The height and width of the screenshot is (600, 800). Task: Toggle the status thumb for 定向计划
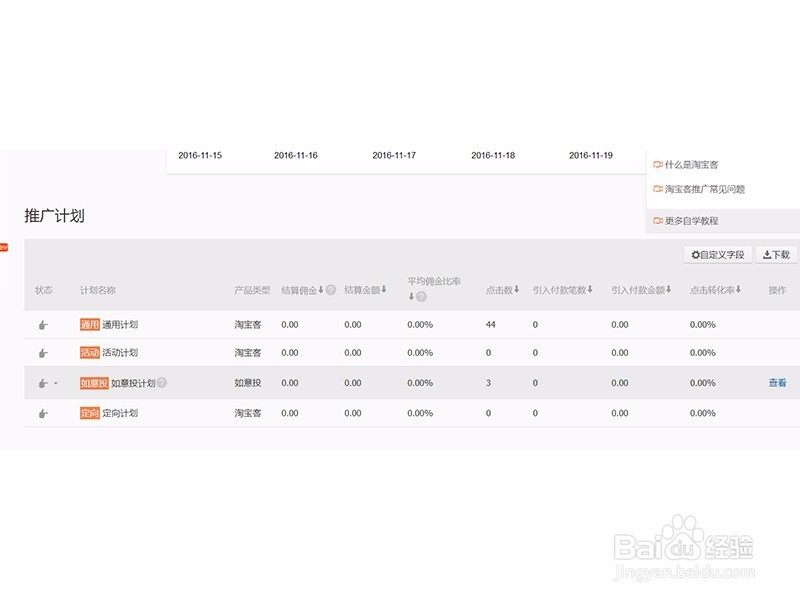click(42, 414)
